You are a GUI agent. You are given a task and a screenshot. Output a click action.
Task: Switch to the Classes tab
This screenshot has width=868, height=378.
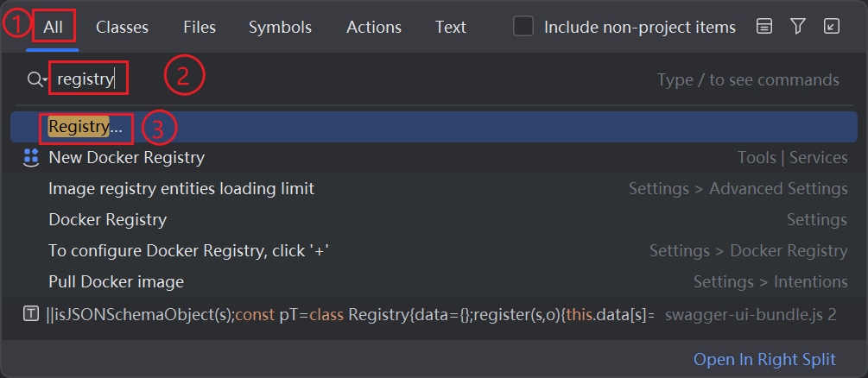122,27
